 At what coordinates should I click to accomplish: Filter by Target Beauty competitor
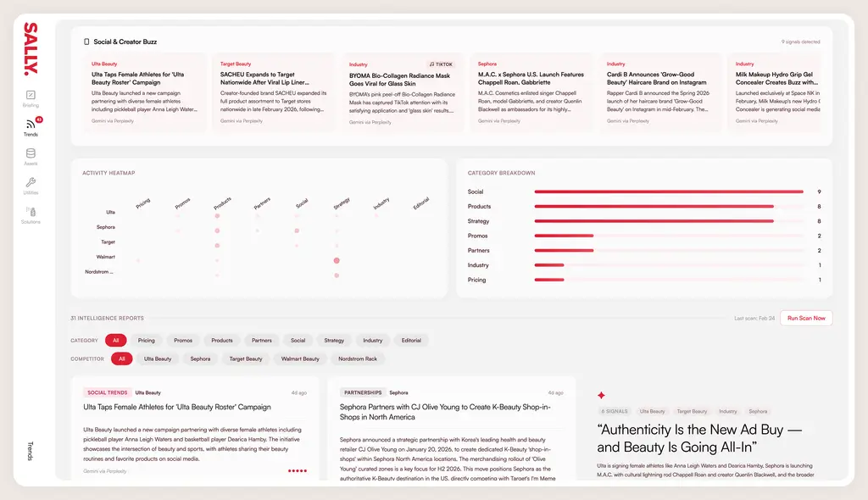(246, 358)
